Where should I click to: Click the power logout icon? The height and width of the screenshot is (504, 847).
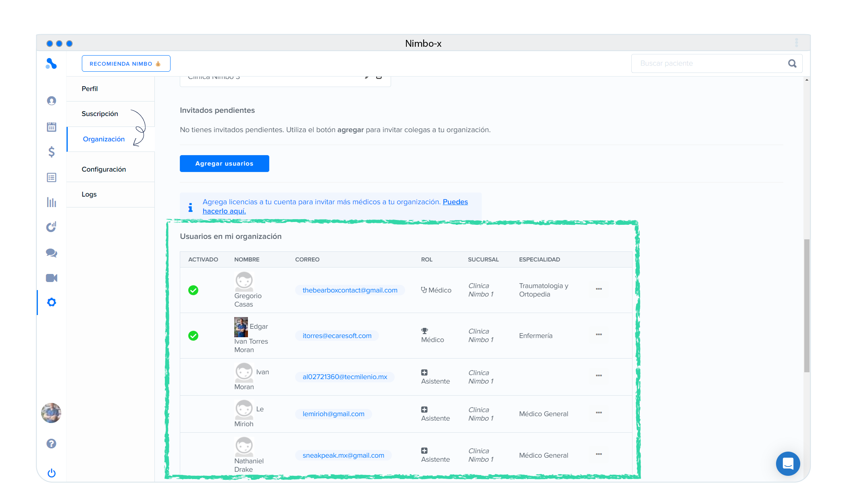point(51,473)
